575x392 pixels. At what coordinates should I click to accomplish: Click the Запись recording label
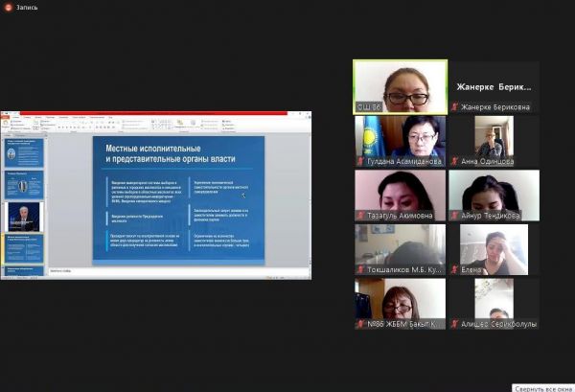point(27,7)
